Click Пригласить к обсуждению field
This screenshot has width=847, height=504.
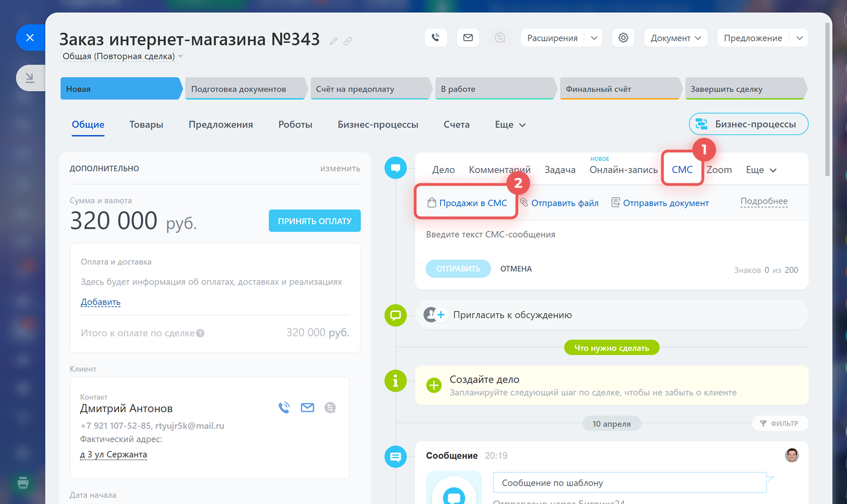pyautogui.click(x=612, y=315)
